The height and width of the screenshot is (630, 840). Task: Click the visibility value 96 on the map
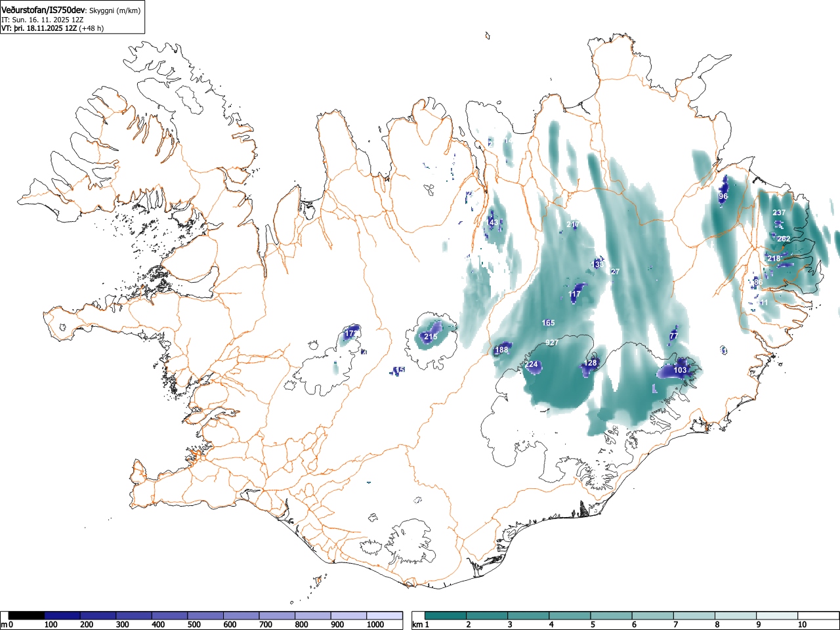point(723,196)
